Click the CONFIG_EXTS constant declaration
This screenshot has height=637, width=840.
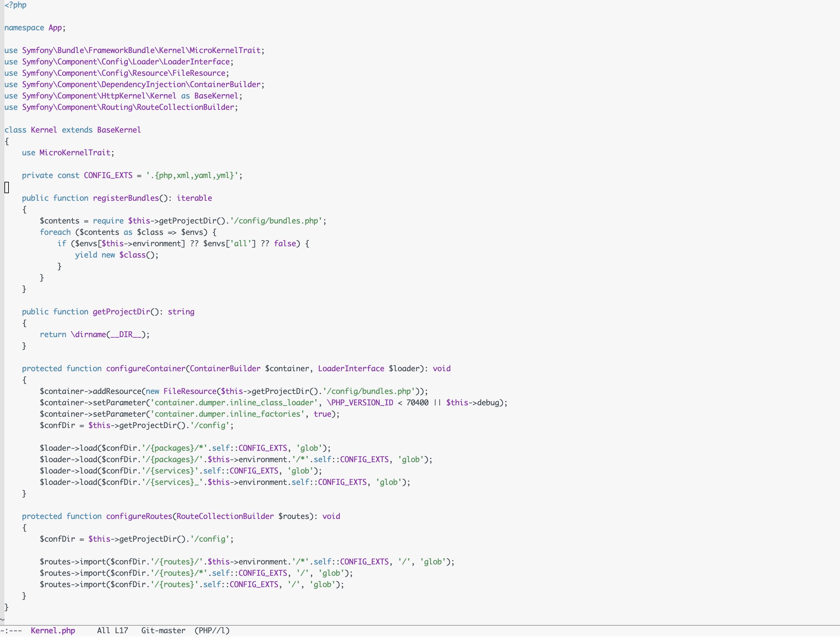108,176
